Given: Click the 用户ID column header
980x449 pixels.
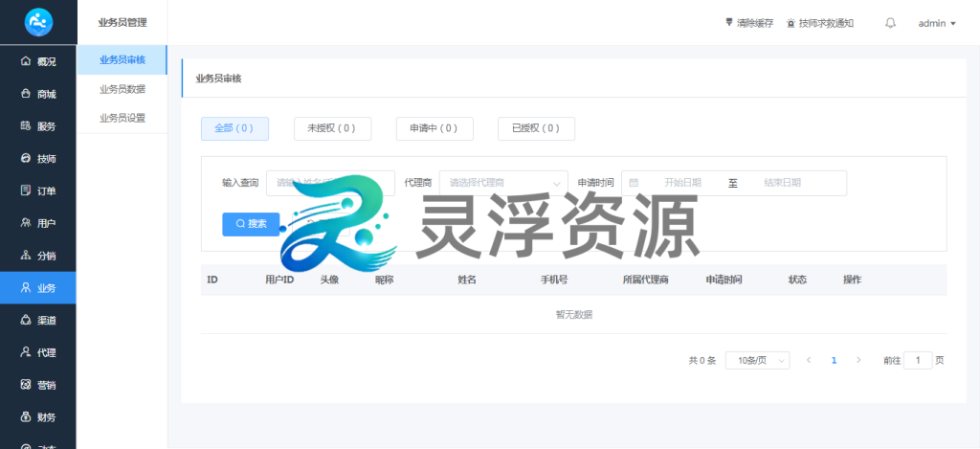Looking at the screenshot, I should pyautogui.click(x=279, y=281).
